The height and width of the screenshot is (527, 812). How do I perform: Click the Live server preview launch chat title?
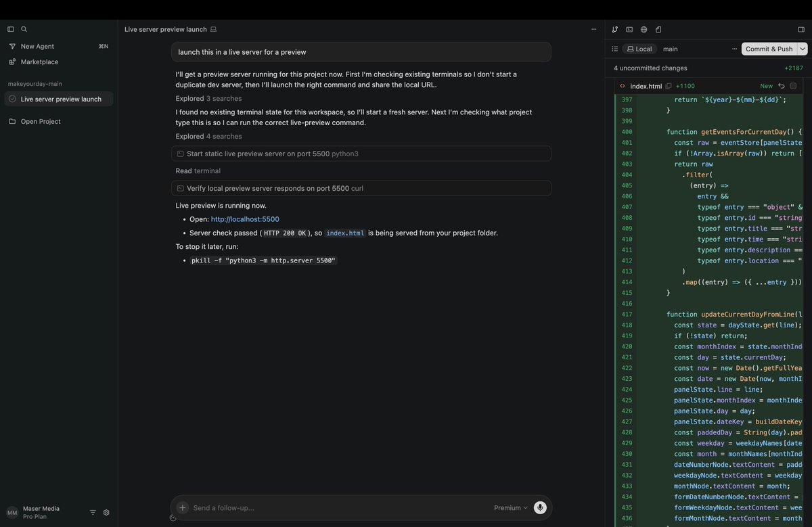166,29
